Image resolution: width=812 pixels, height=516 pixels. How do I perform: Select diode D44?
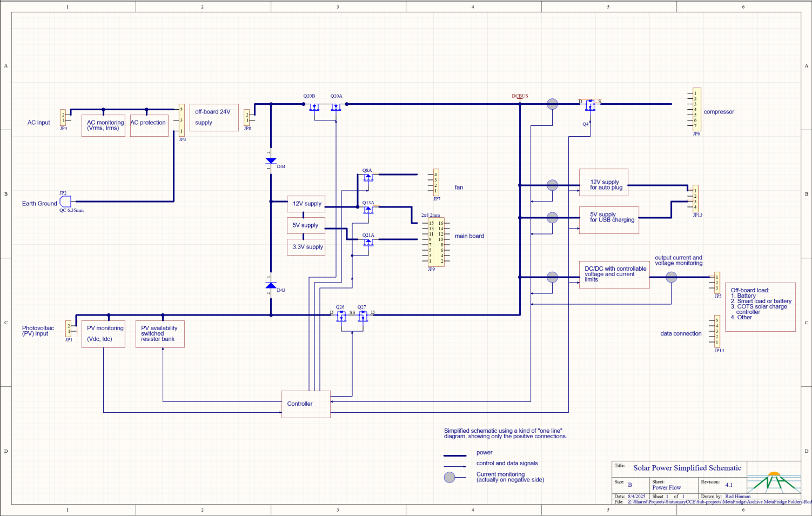pos(271,161)
